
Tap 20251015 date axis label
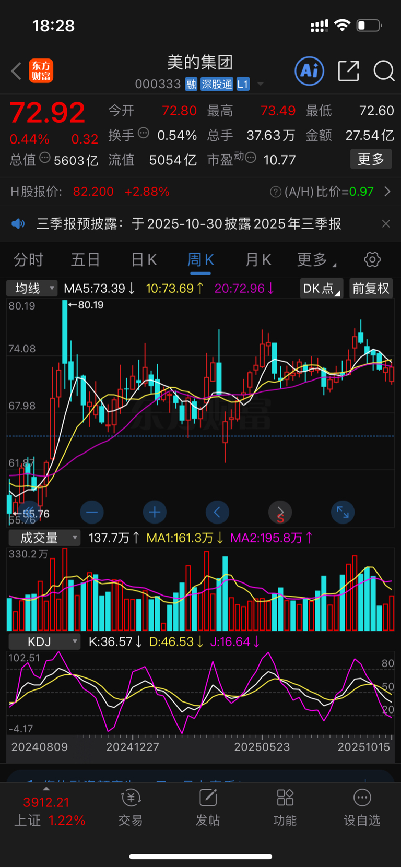(x=364, y=747)
